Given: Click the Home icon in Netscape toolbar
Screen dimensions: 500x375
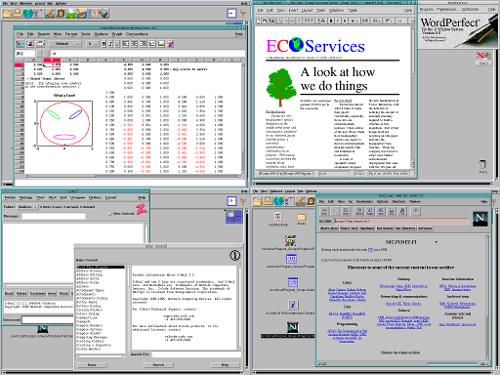Looking at the screenshot, I should pyautogui.click(x=346, y=211).
